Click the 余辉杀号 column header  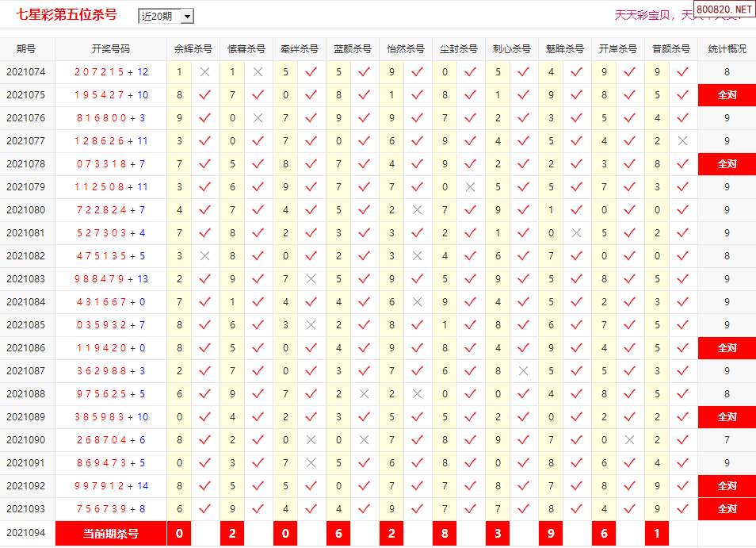[193, 48]
